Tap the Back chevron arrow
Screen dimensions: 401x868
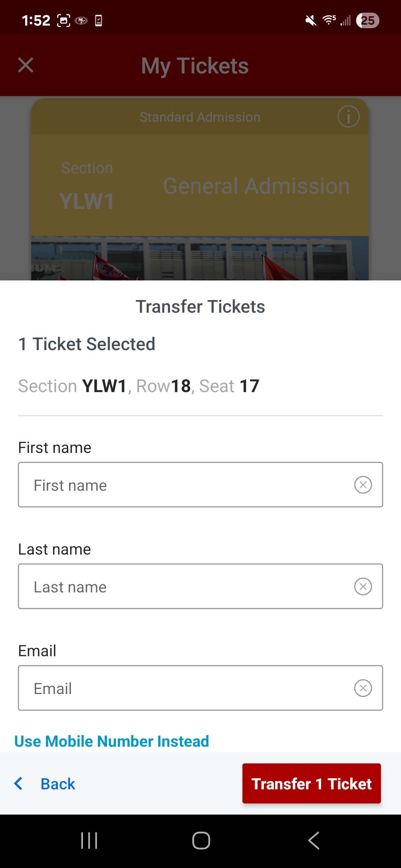[x=18, y=784]
